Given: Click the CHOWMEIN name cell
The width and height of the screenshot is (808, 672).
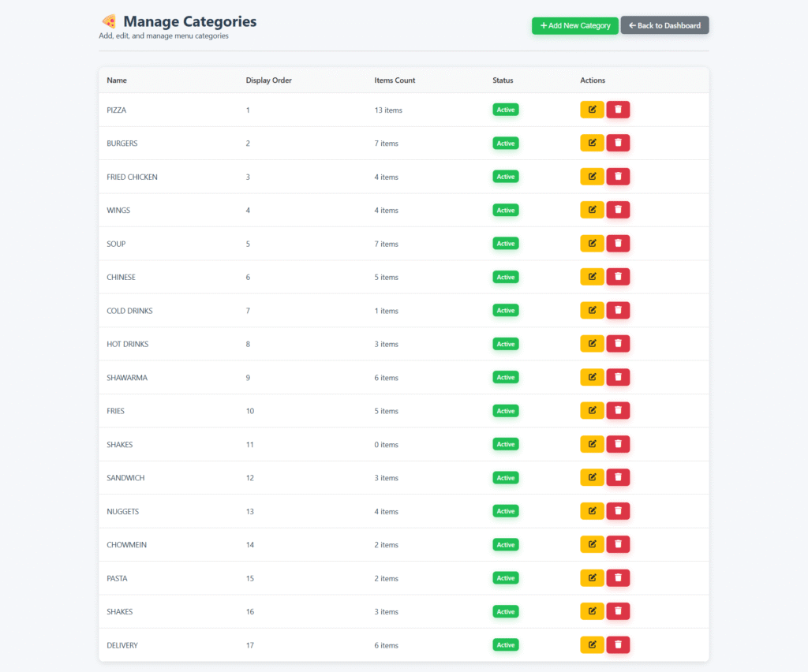Looking at the screenshot, I should point(126,545).
